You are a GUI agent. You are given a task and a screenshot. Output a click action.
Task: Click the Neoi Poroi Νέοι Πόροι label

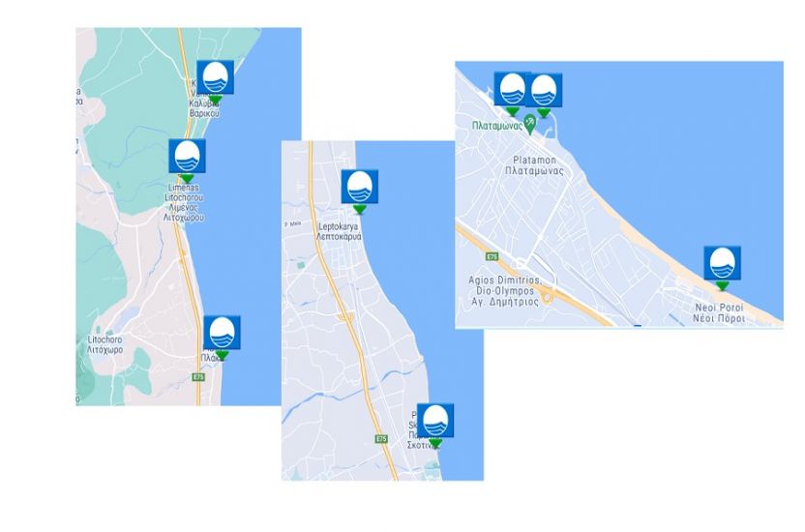pos(719,313)
